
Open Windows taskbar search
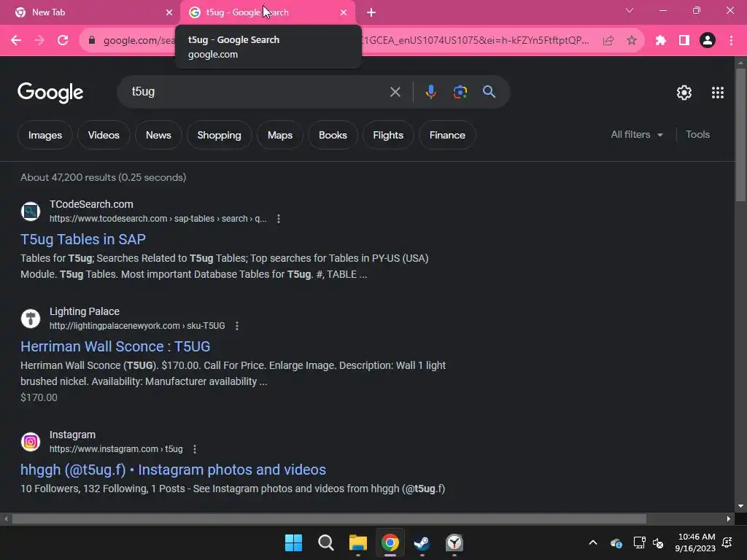pos(326,542)
